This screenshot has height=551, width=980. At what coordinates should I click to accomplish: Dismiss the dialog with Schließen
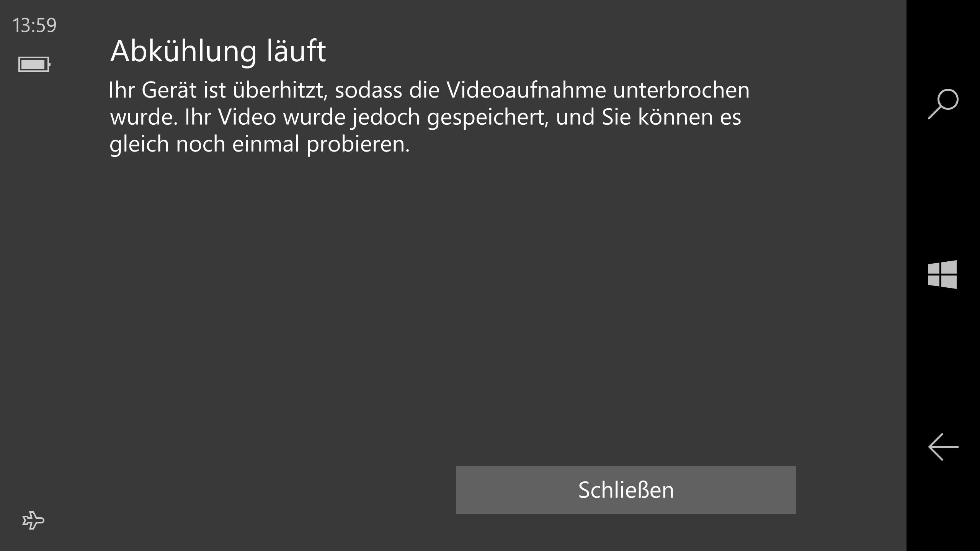coord(626,489)
